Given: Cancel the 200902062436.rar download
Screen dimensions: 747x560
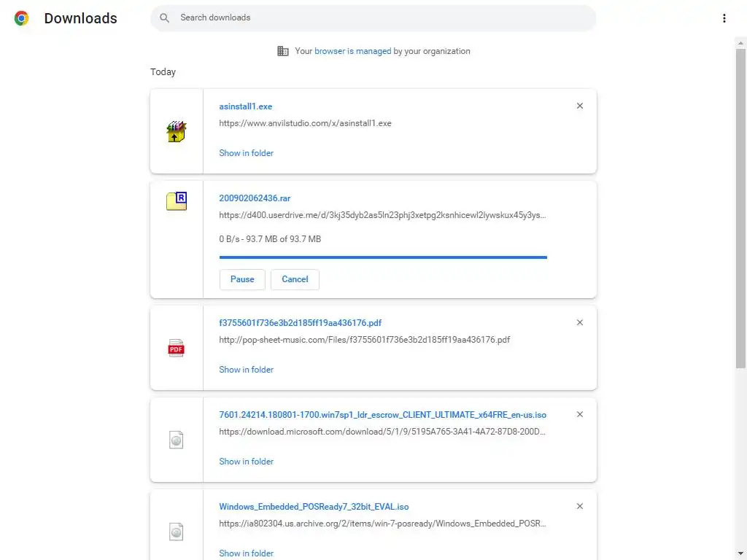Looking at the screenshot, I should (x=295, y=279).
